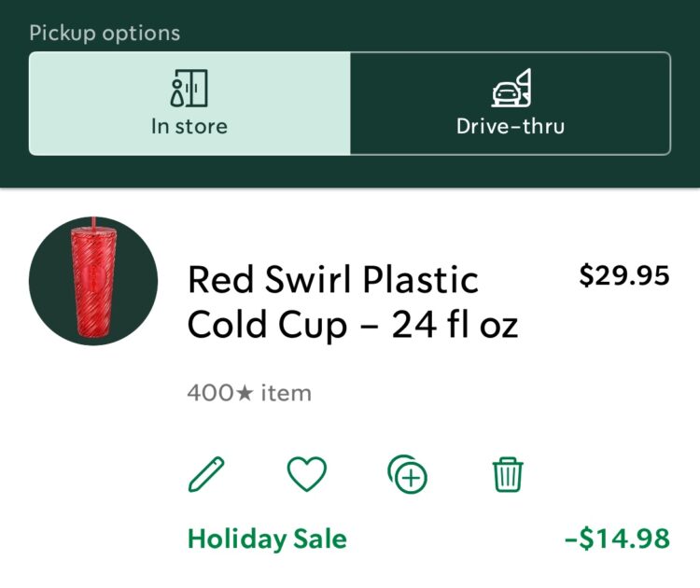Tap the -$14.98 discount amount
This screenshot has height=588, width=700.
pyautogui.click(x=617, y=539)
